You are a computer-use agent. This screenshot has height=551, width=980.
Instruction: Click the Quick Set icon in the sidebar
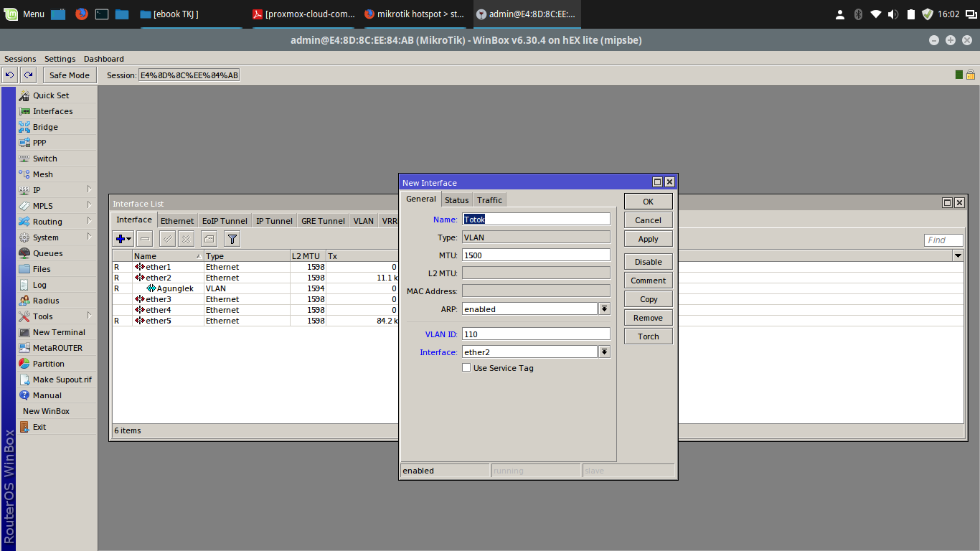[24, 95]
